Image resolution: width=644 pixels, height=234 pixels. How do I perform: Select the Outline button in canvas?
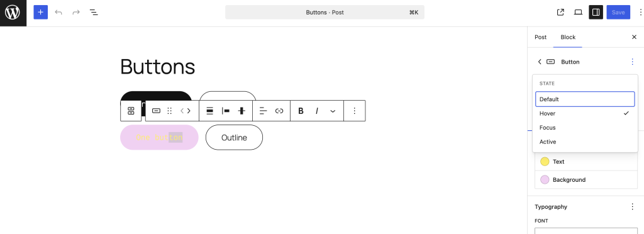(x=234, y=138)
